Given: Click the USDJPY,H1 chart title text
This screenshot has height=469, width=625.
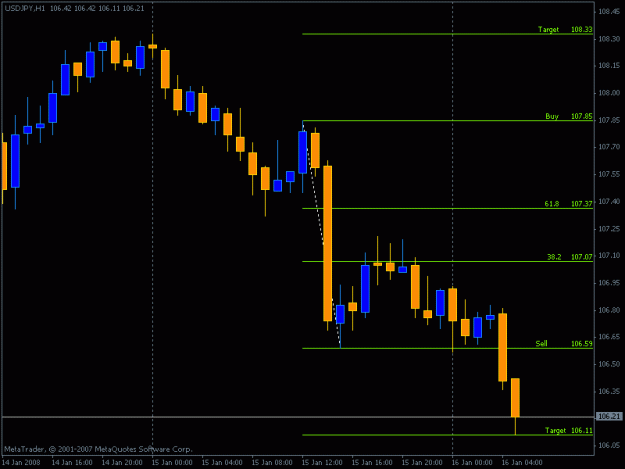Looking at the screenshot, I should click(x=25, y=8).
